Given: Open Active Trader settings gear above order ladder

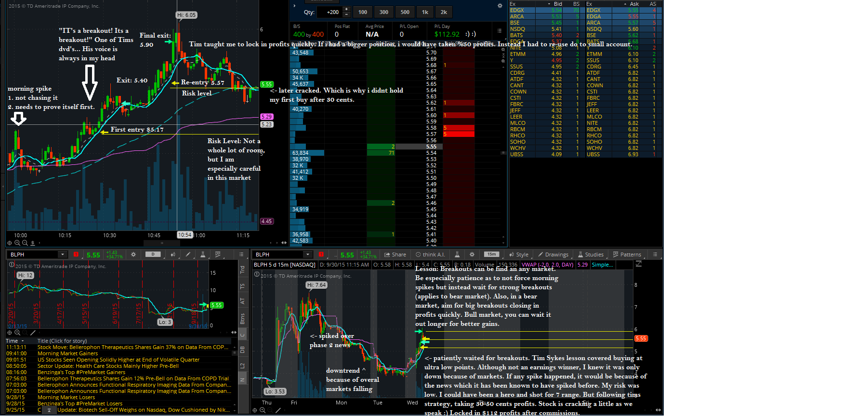Looking at the screenshot, I should point(500,6).
